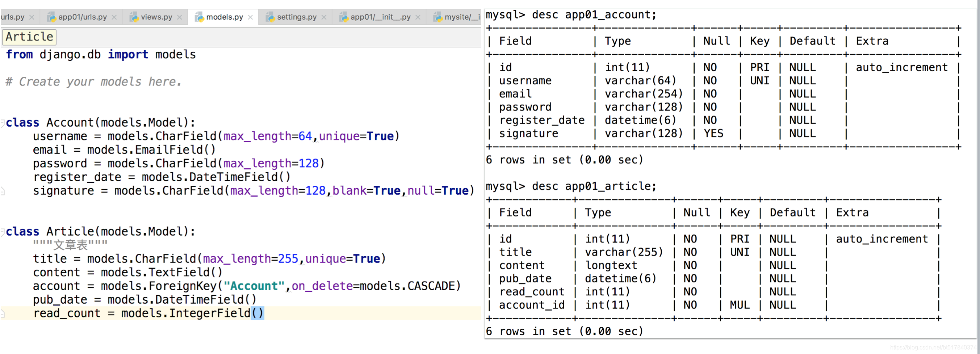Click 'auto_increment' in account table
The height and width of the screenshot is (354, 980).
point(902,68)
